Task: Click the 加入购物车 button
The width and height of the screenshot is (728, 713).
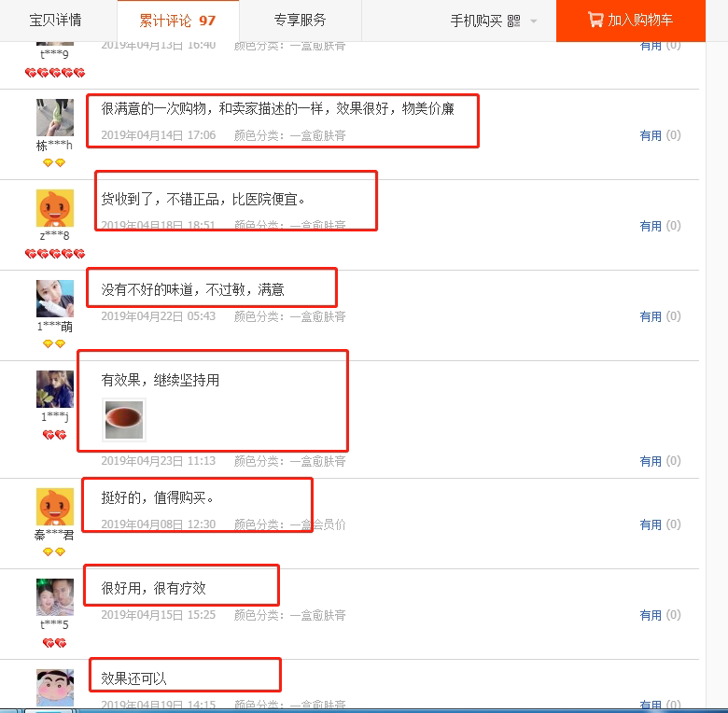Action: pyautogui.click(x=631, y=21)
